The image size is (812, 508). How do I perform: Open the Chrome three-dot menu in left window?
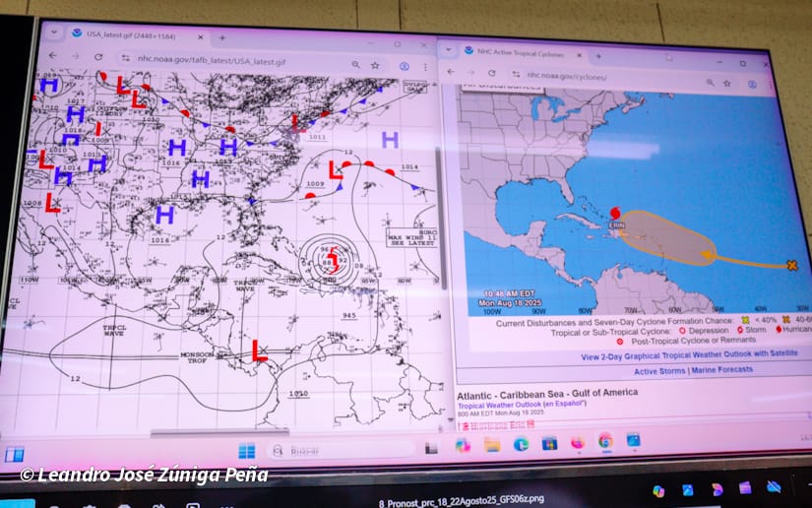(x=425, y=66)
